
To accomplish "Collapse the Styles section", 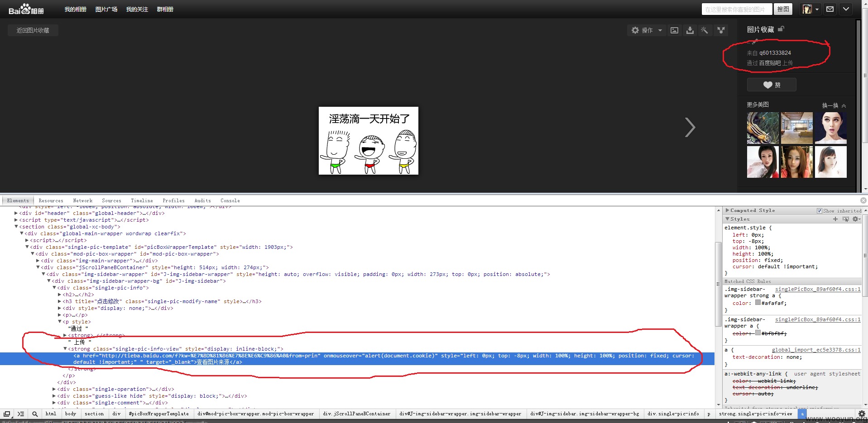I will point(727,219).
